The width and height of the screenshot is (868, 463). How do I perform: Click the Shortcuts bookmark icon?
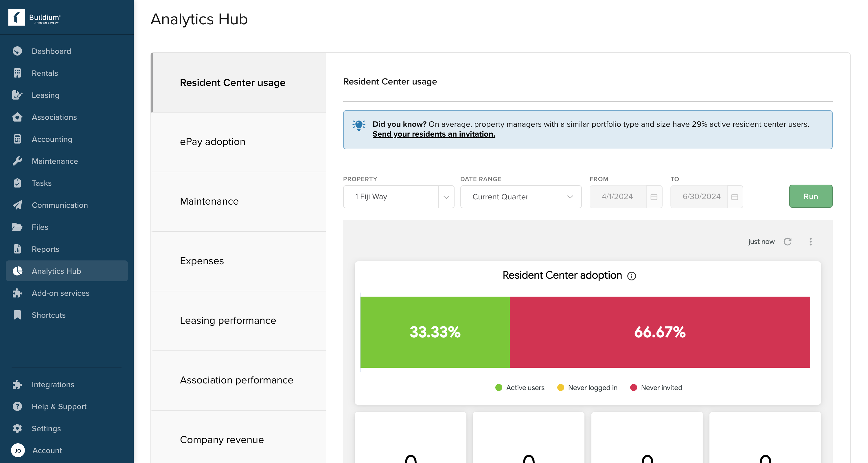pos(17,315)
